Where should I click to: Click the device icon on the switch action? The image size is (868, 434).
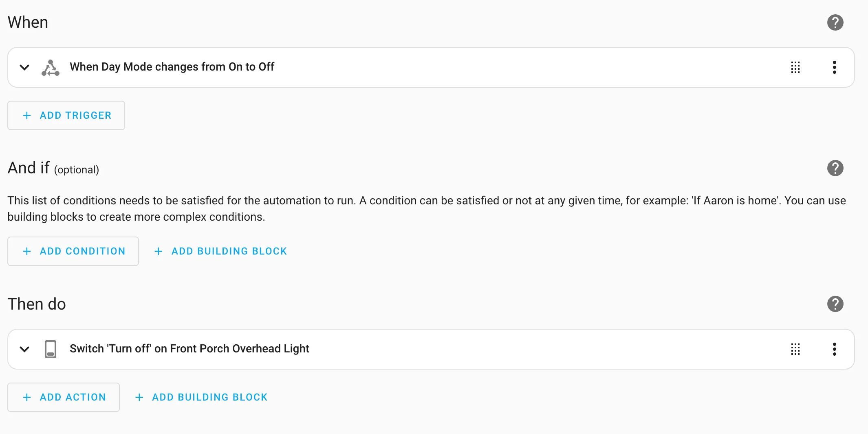[x=50, y=349]
